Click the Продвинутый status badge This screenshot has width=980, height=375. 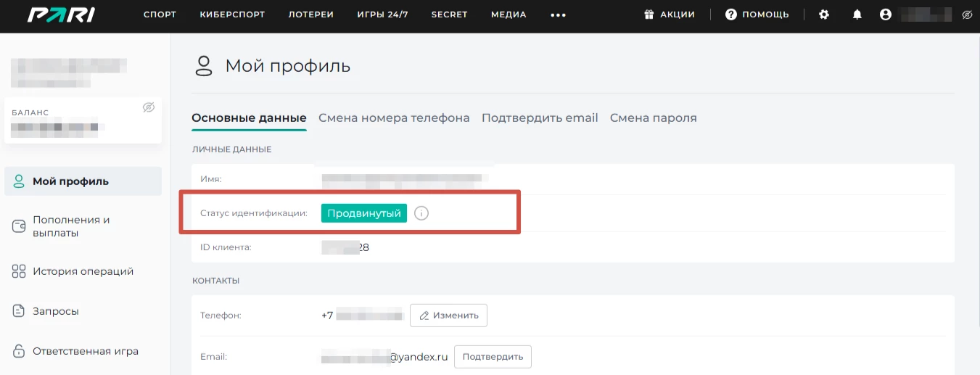tap(364, 213)
